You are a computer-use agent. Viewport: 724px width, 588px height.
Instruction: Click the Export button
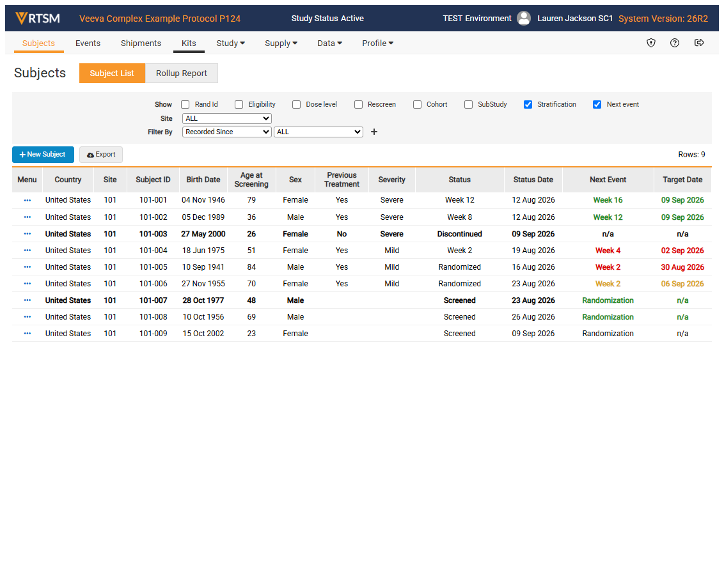101,155
